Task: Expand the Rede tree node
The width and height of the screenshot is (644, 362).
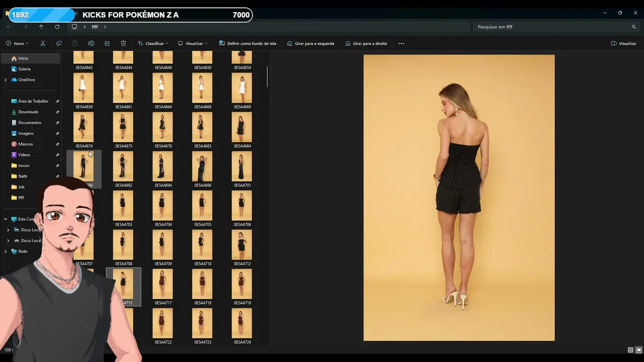Action: click(6, 251)
